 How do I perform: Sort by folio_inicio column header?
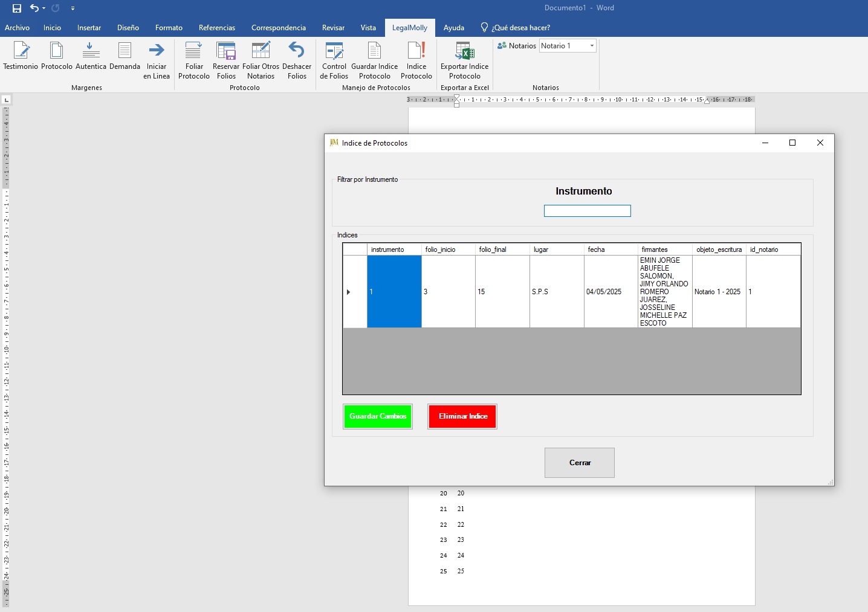(449, 250)
